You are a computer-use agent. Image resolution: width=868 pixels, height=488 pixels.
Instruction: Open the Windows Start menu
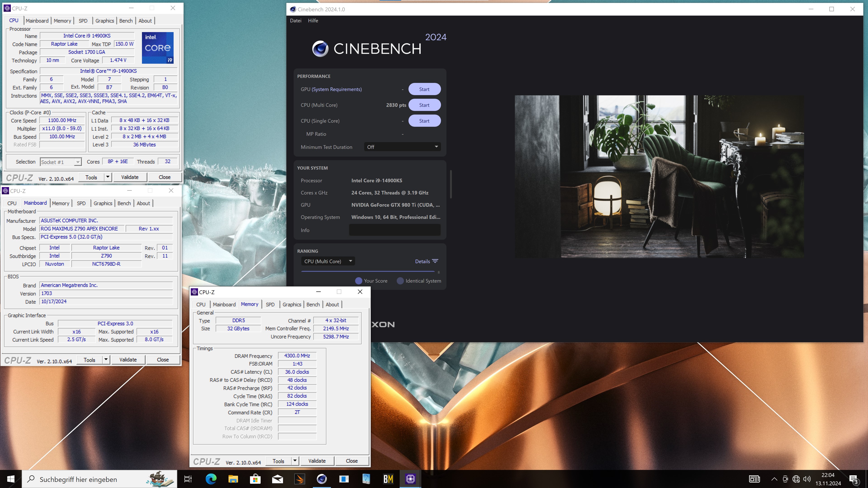[x=11, y=479]
